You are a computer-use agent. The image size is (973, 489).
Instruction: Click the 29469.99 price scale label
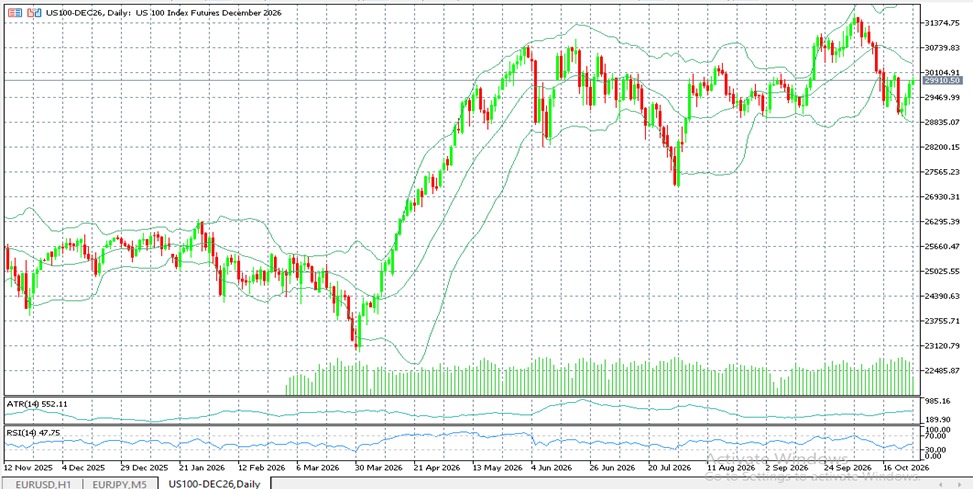coord(942,97)
